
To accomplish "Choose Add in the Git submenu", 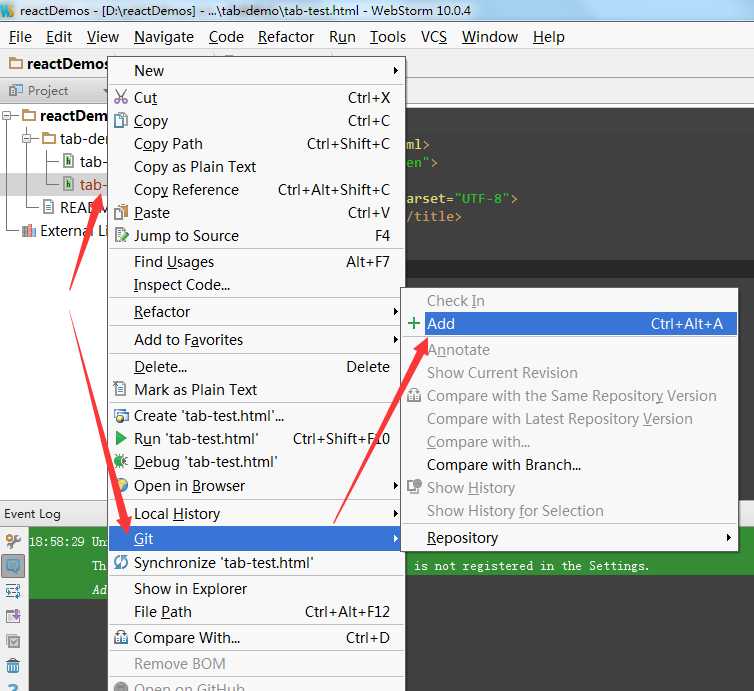I will (x=569, y=324).
